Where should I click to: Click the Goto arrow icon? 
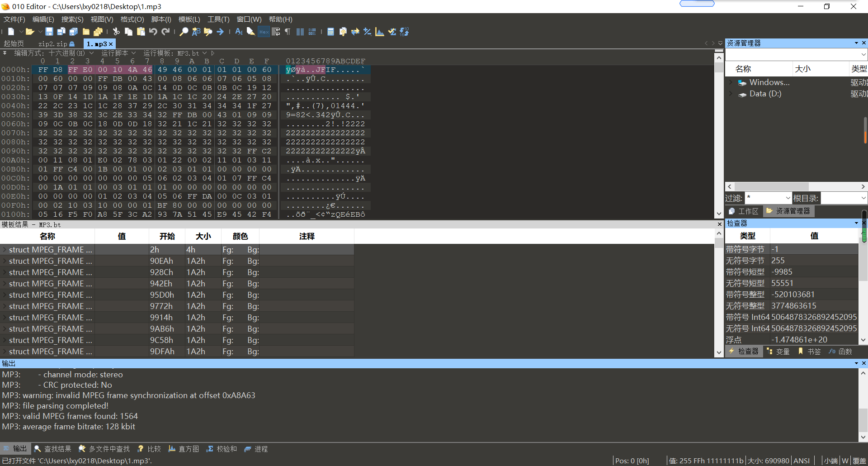tap(220, 32)
